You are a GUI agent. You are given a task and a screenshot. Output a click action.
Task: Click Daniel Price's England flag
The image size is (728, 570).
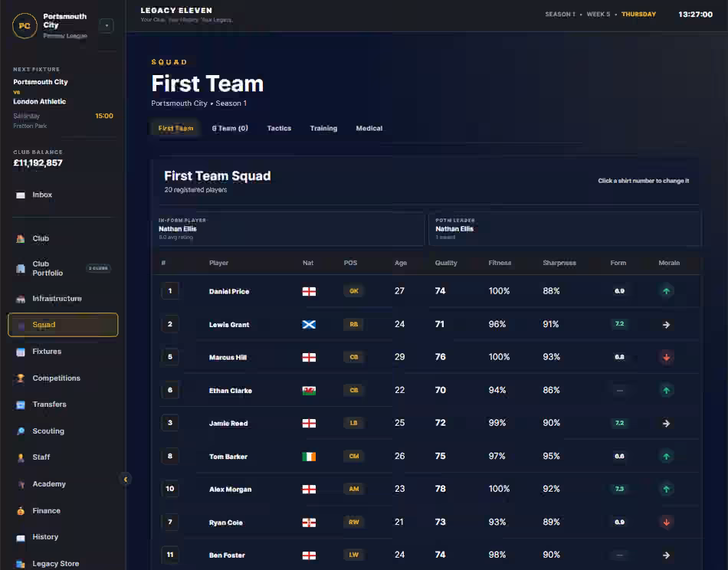pyautogui.click(x=309, y=291)
